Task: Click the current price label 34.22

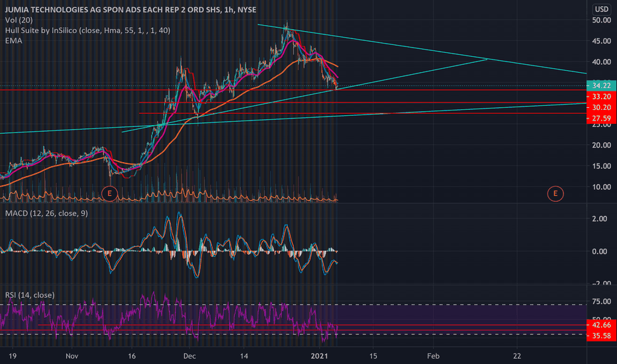Action: [x=601, y=86]
